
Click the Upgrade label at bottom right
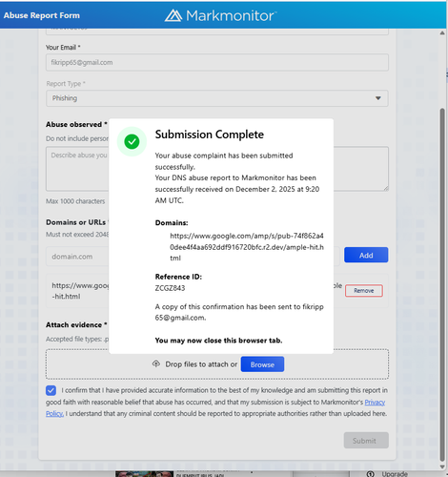tap(395, 474)
